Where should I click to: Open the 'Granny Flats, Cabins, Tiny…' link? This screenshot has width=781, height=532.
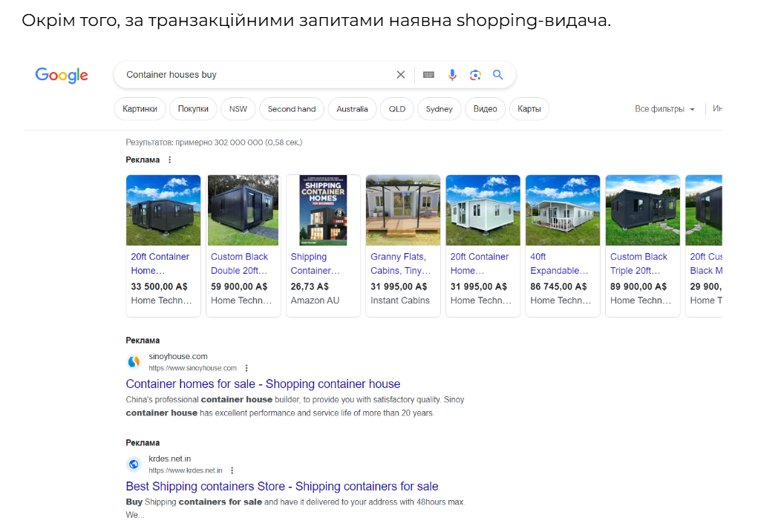[400, 263]
